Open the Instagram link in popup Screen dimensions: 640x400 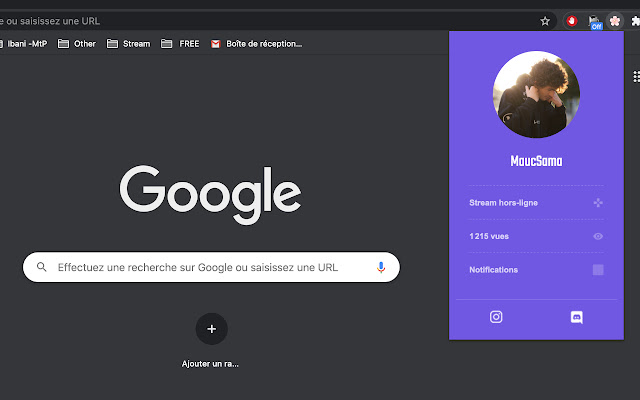[495, 317]
